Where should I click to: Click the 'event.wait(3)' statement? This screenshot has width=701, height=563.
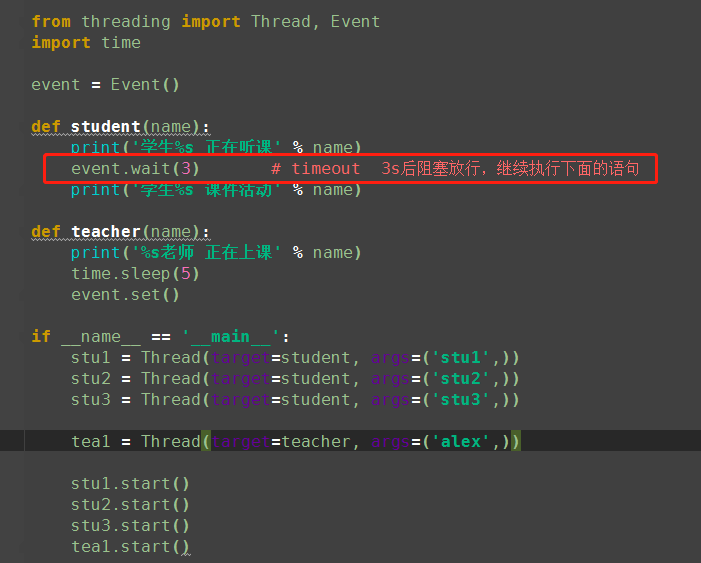coord(135,169)
